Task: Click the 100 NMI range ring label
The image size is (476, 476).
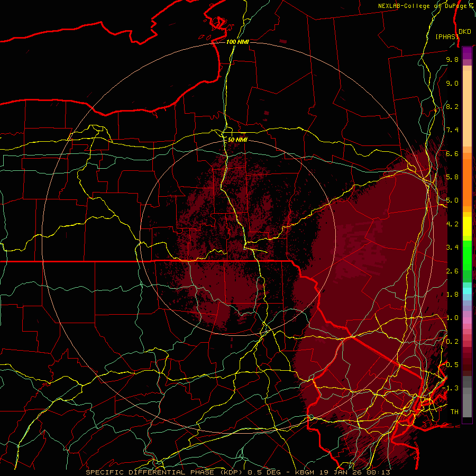Action: point(237,42)
